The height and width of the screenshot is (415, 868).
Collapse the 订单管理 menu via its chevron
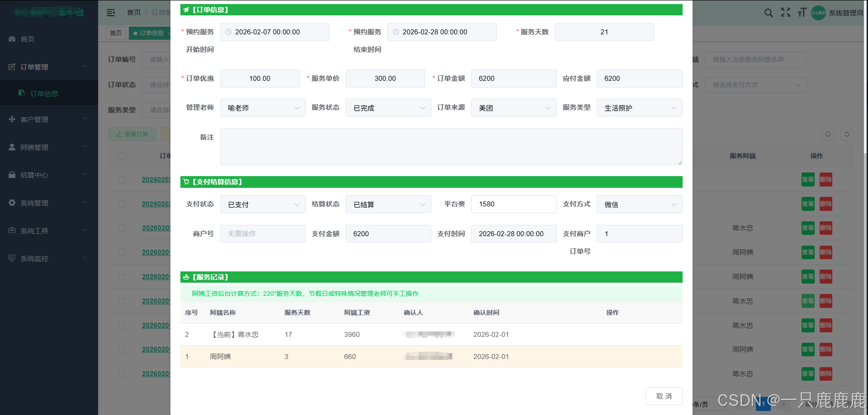pos(85,66)
